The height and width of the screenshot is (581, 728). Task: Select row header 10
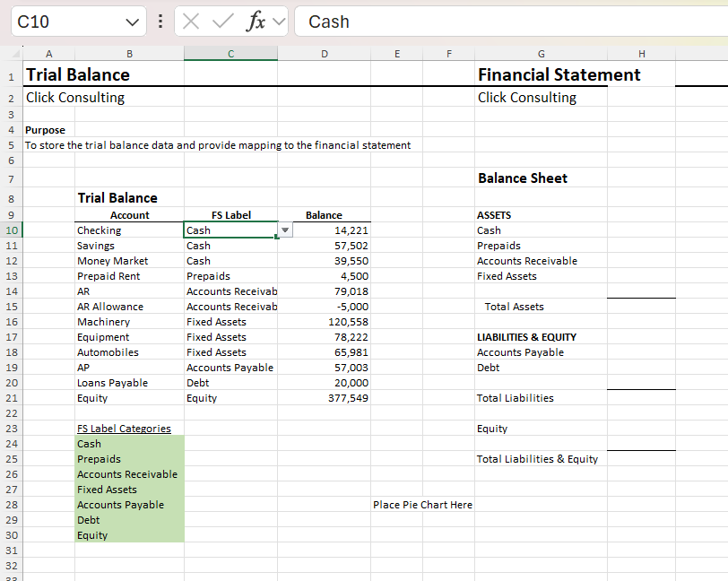pos(13,230)
